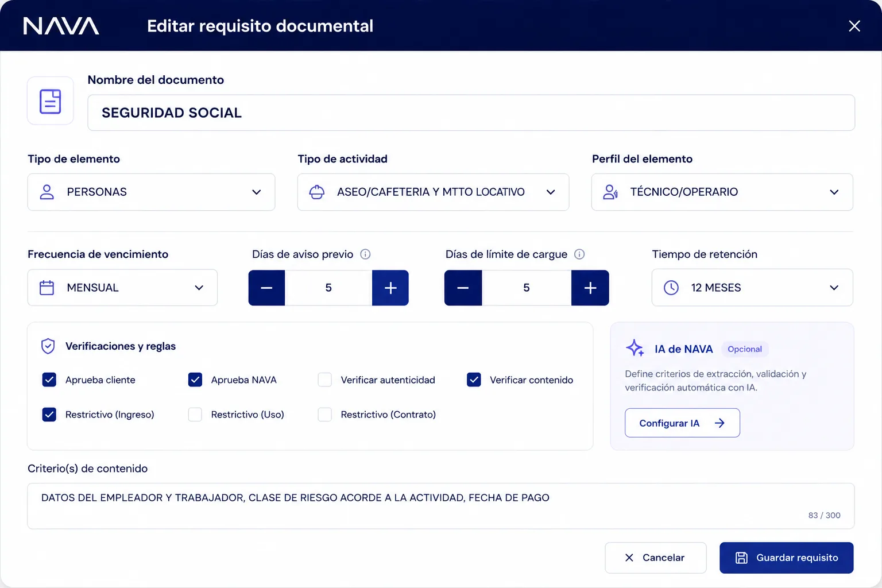Uncheck the Aprueba cliente checkbox
Screen dimensions: 882x588
[x=49, y=380]
